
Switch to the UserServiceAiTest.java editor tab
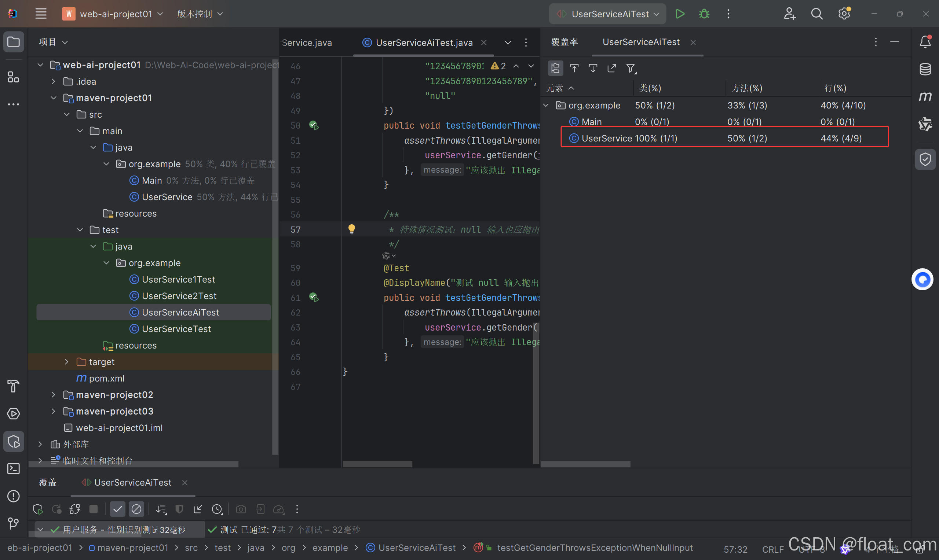click(424, 43)
